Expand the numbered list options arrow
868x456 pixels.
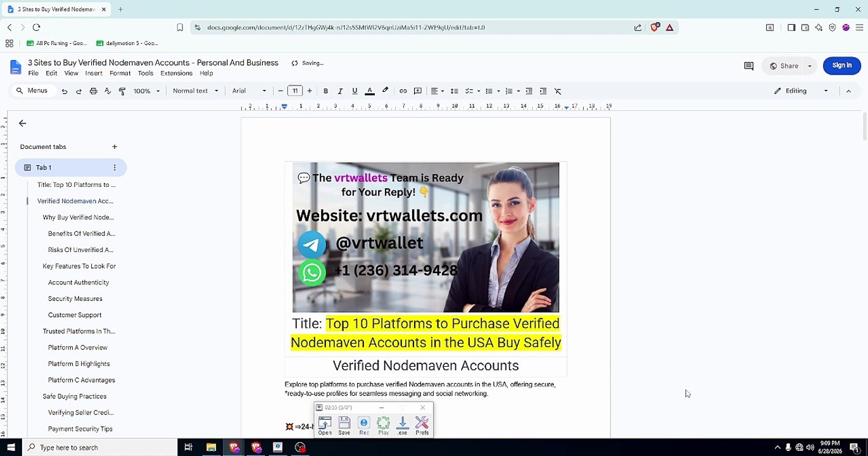(x=519, y=91)
